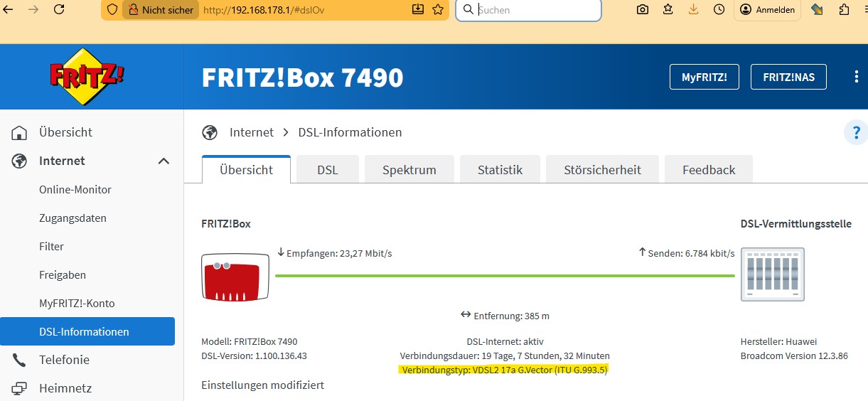
Task: Open the extensions puzzle icon
Action: click(844, 9)
